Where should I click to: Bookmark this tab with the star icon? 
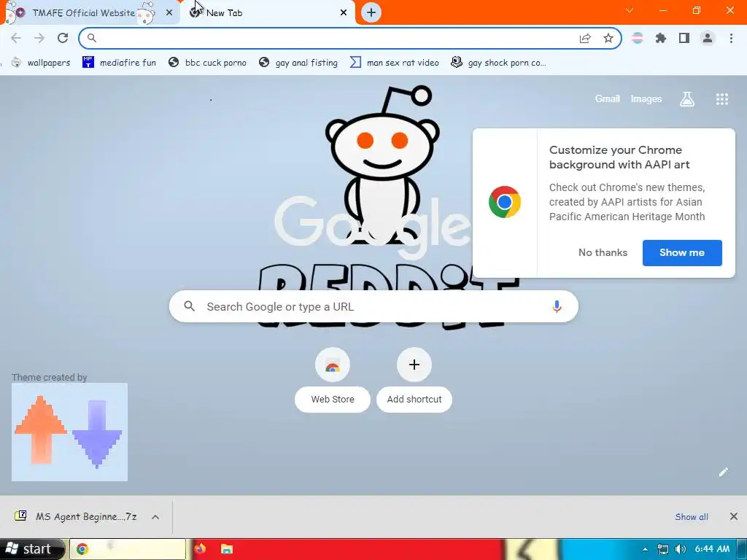[608, 38]
